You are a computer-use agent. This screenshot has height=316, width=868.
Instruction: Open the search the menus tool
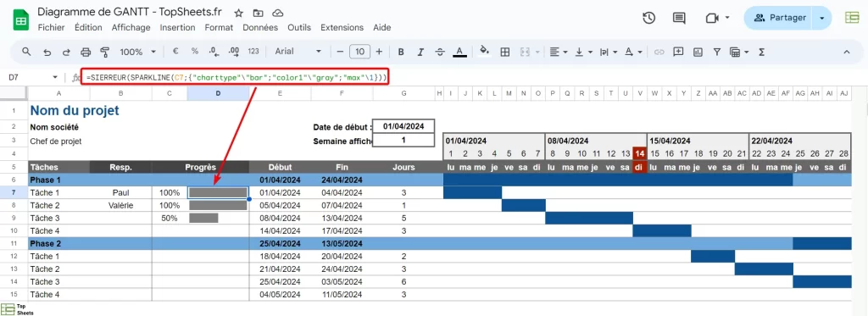tap(26, 52)
